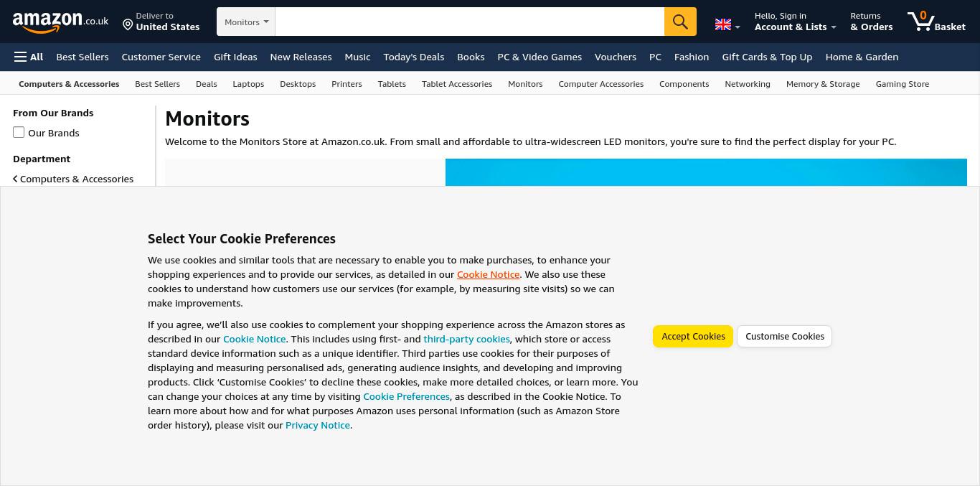Viewport: 980px width, 486px height.
Task: Open Best Sellers in main navigation
Action: tap(83, 57)
